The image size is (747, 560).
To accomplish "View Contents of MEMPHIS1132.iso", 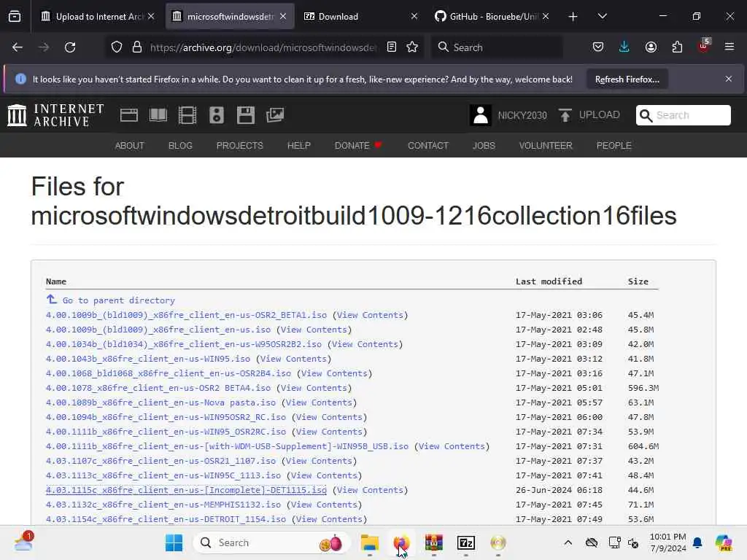I will coord(324,505).
